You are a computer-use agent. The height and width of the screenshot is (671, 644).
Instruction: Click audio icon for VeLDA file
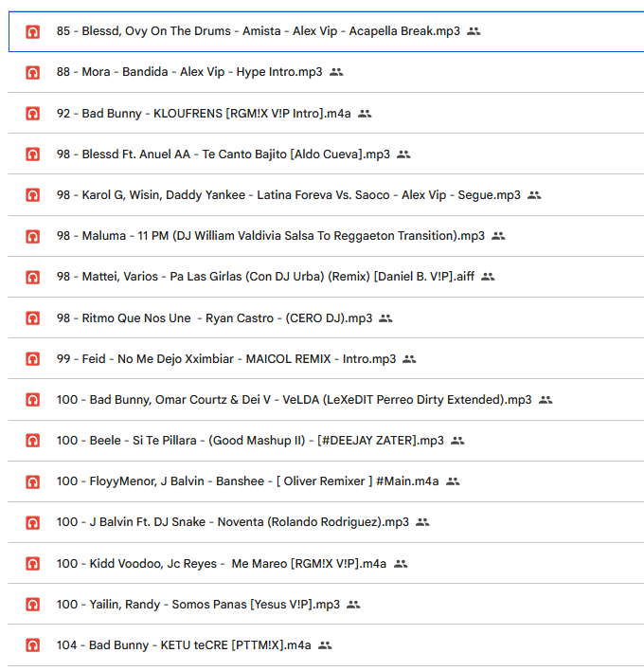(33, 400)
